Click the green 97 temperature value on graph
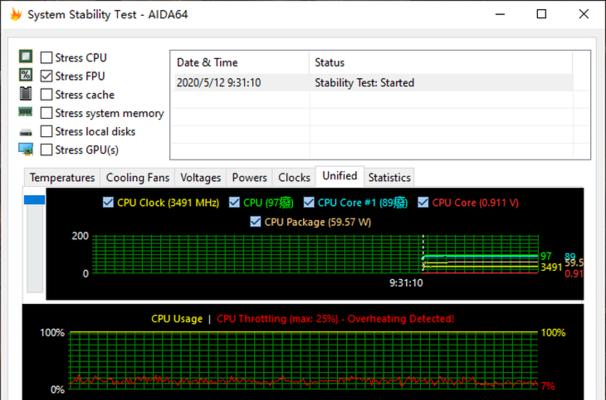Screen dimensions: 606x400 546,256
